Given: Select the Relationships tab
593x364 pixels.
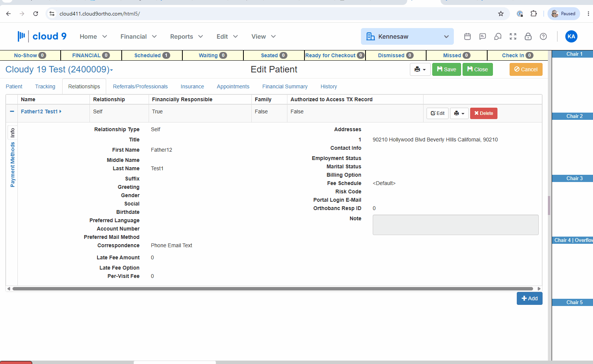Looking at the screenshot, I should pos(84,86).
